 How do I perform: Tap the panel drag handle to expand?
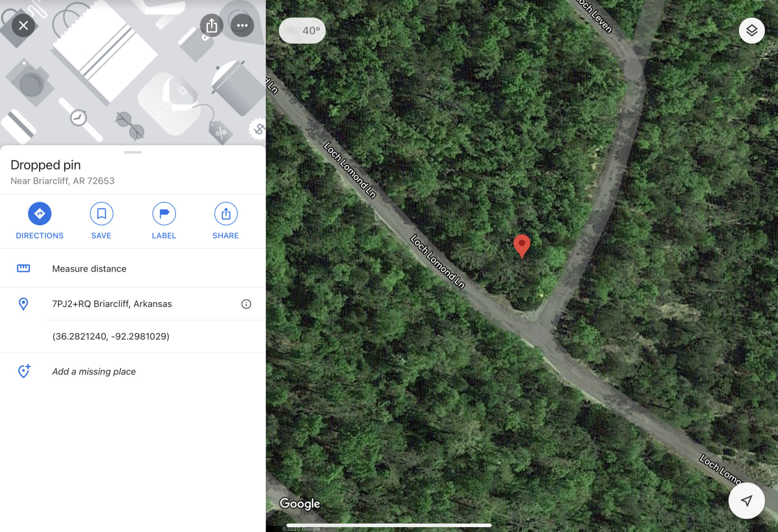pyautogui.click(x=133, y=152)
